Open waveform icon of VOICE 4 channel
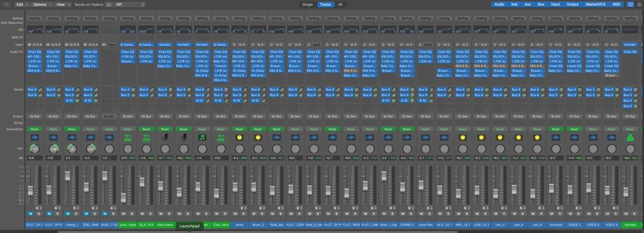 tap(611, 138)
